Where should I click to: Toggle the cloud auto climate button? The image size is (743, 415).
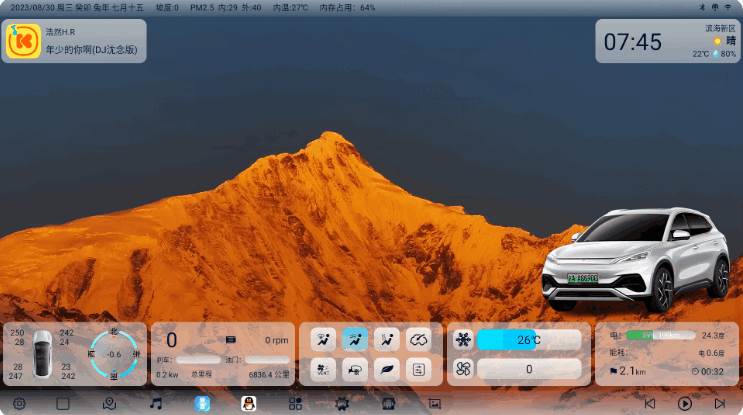click(418, 340)
